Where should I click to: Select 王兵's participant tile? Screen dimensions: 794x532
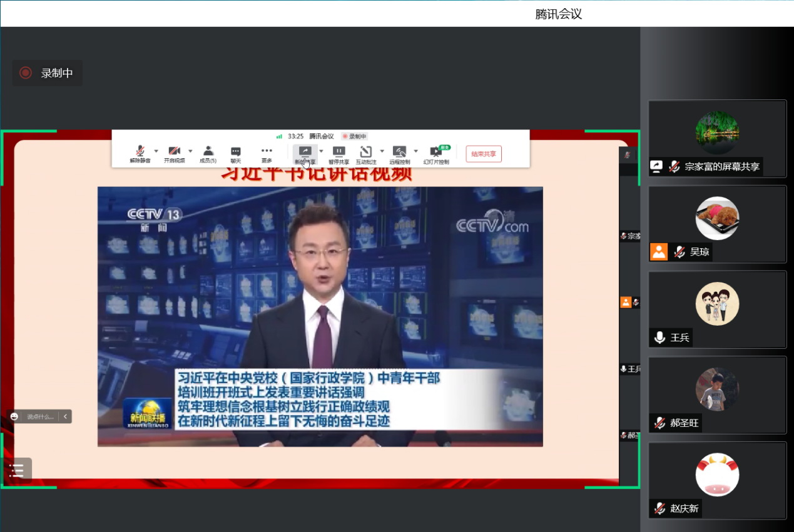717,309
